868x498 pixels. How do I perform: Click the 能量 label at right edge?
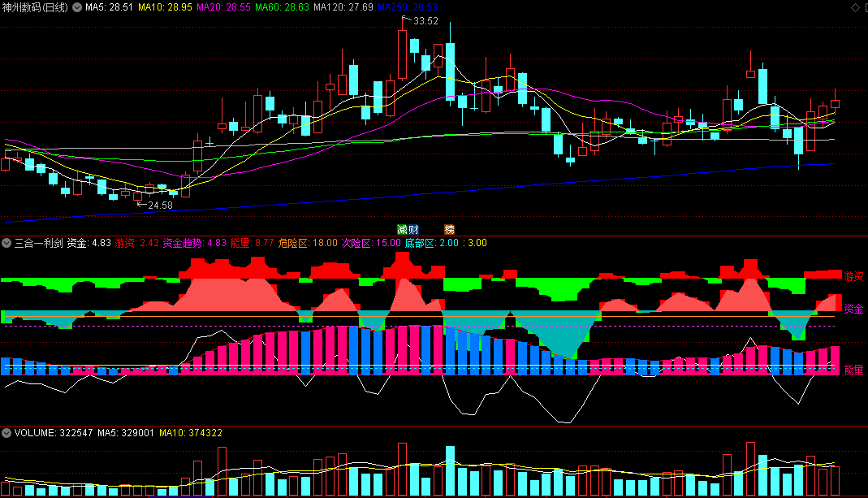(853, 370)
